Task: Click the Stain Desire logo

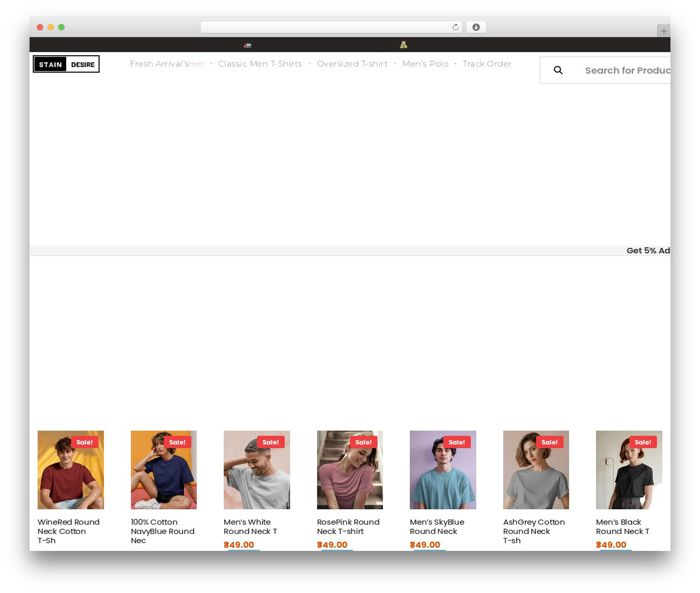Action: [x=66, y=64]
